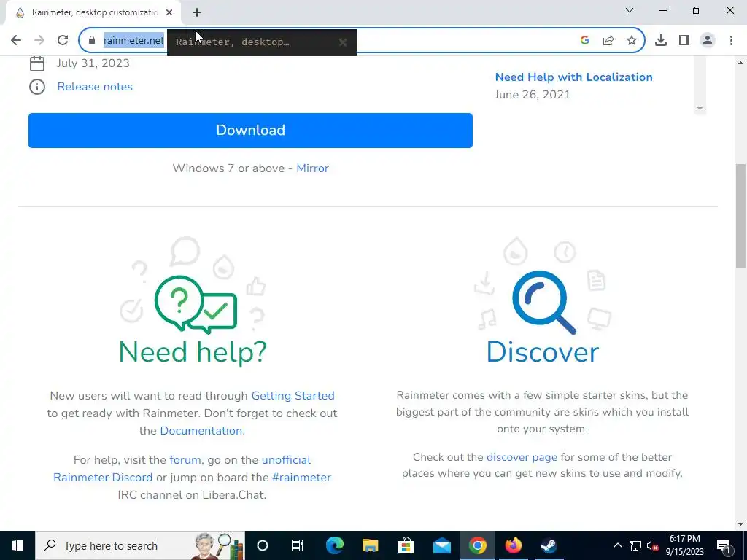
Task: Open the Windows Start menu
Action: (x=18, y=545)
